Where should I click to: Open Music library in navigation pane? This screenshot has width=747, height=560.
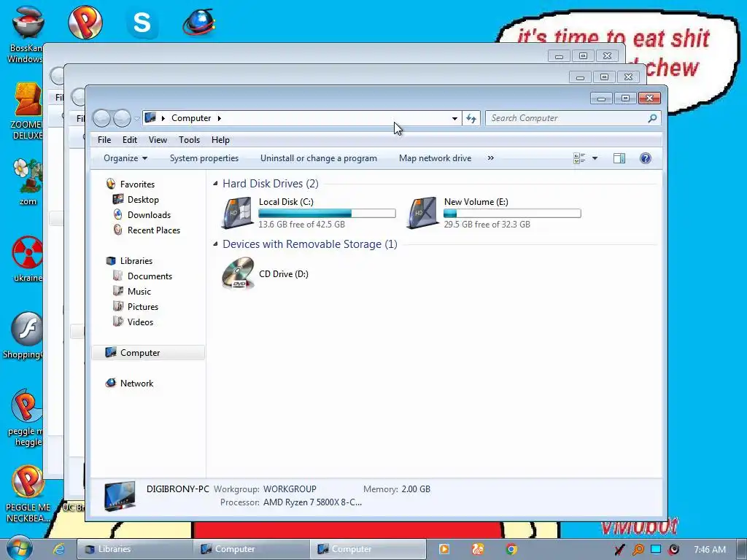(x=139, y=292)
